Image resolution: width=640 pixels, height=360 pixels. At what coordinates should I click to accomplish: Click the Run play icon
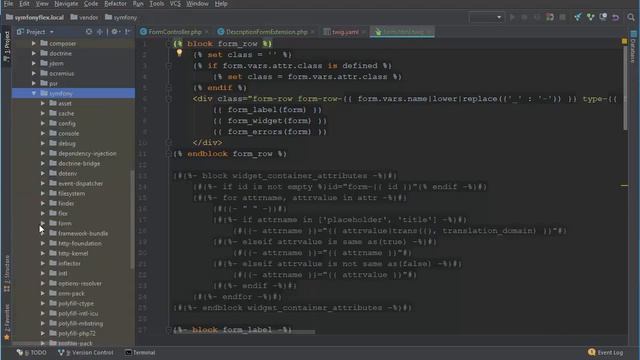pyautogui.click(x=513, y=17)
